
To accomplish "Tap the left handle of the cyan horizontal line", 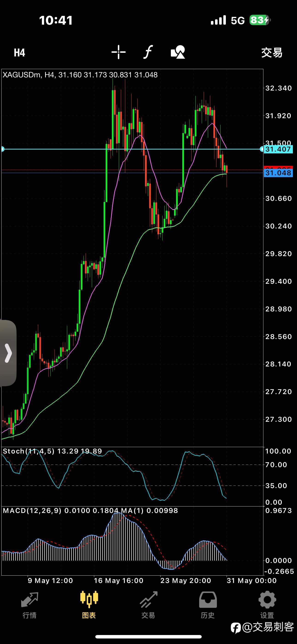I will click(3, 149).
